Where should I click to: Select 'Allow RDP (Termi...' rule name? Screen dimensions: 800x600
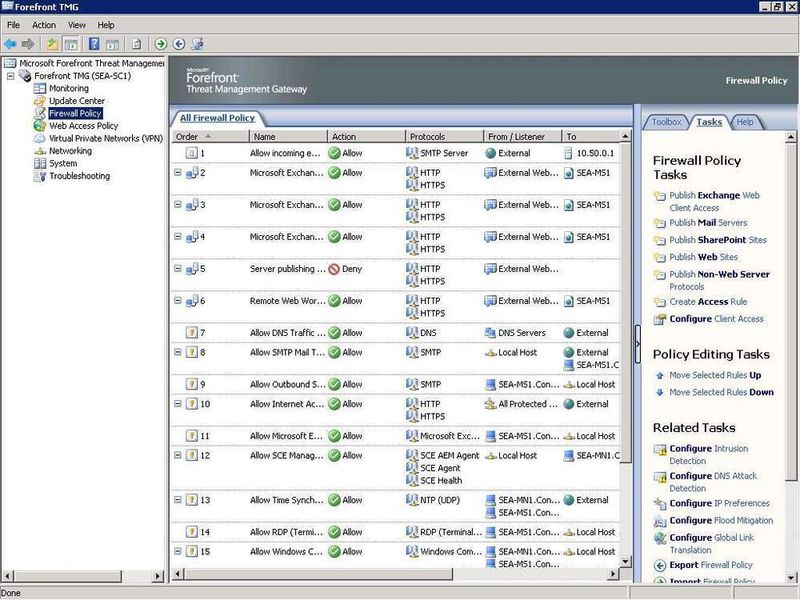tap(286, 532)
